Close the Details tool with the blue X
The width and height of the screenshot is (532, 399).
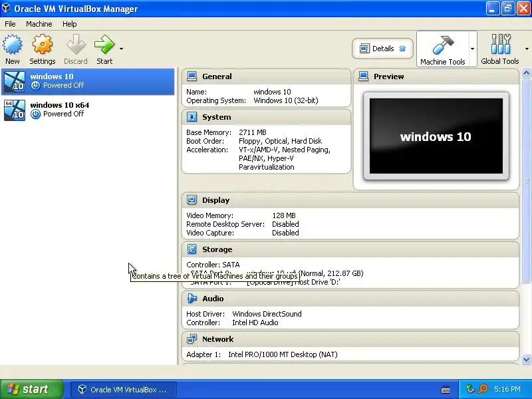402,49
